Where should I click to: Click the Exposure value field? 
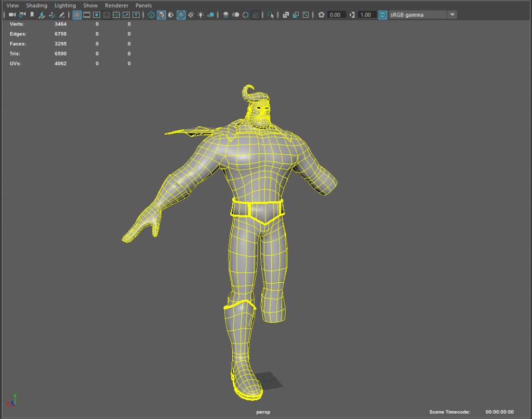(x=336, y=15)
